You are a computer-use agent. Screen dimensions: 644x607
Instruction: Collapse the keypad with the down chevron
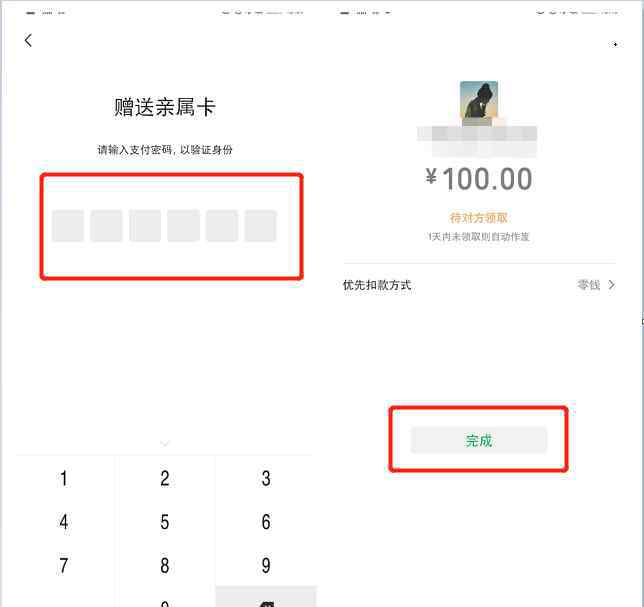click(165, 443)
